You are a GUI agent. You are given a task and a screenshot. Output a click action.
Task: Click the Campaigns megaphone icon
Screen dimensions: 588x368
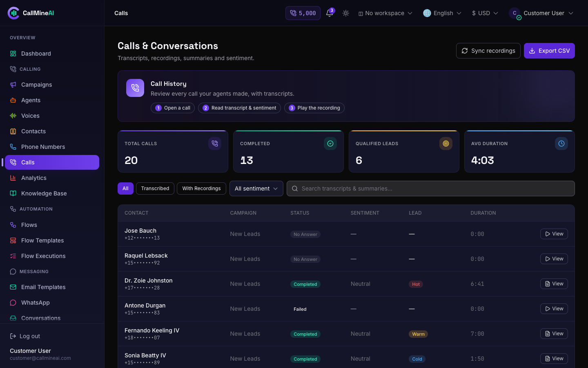[13, 85]
